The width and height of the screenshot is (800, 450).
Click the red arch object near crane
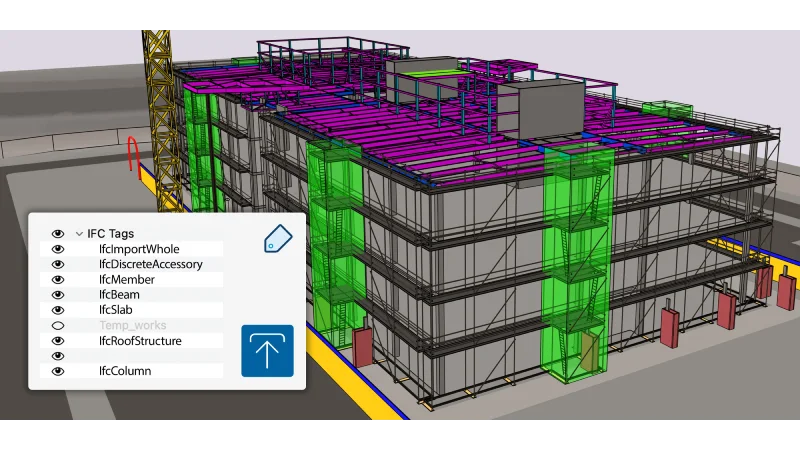point(133,158)
